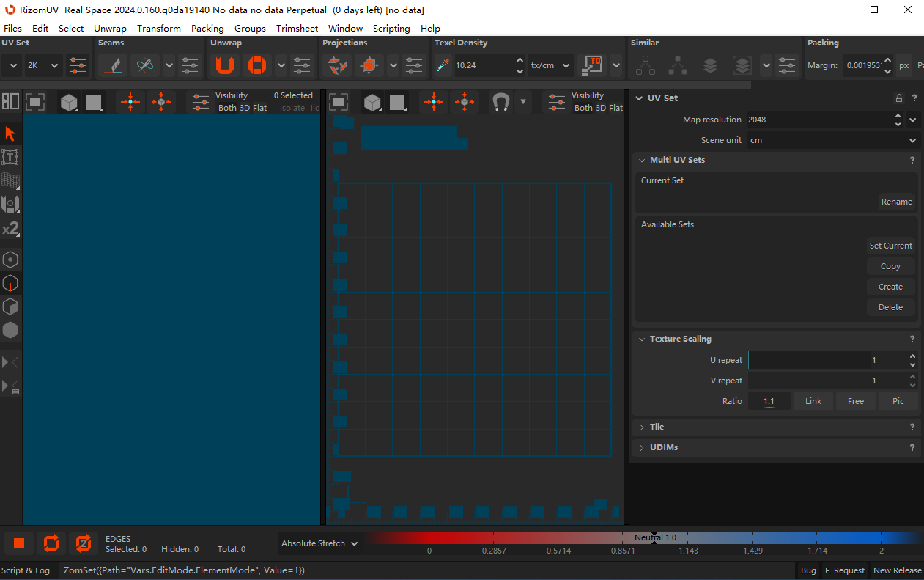Toggle the lock in UV Set panel header

tap(899, 98)
